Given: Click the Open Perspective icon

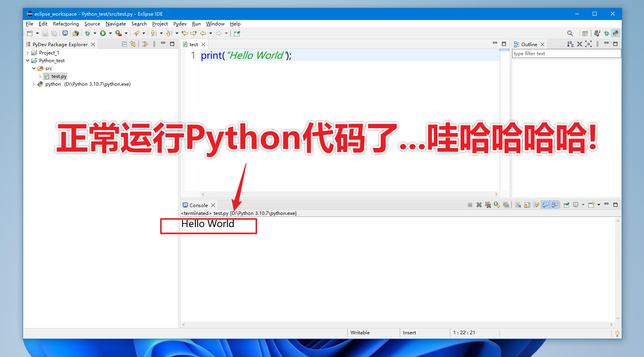Looking at the screenshot, I should (x=585, y=34).
